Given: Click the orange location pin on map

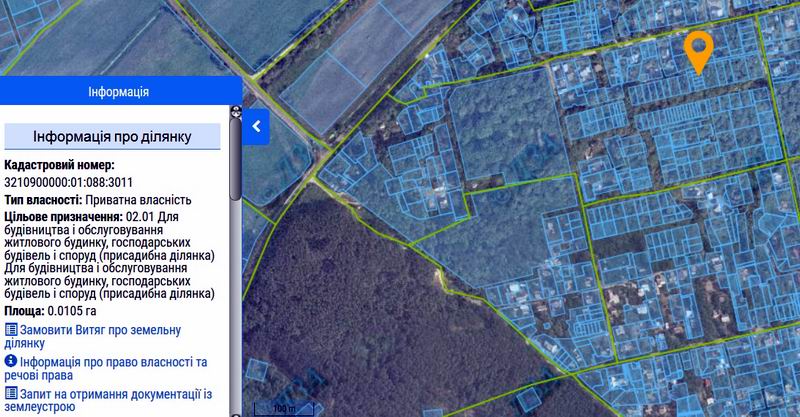Looking at the screenshot, I should [698, 49].
